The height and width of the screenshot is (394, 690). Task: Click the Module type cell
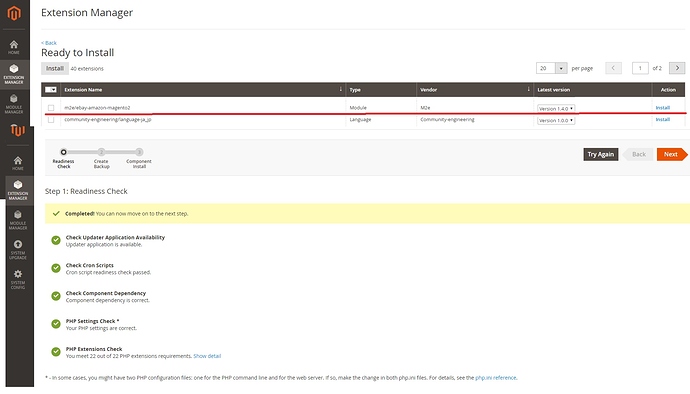(358, 108)
